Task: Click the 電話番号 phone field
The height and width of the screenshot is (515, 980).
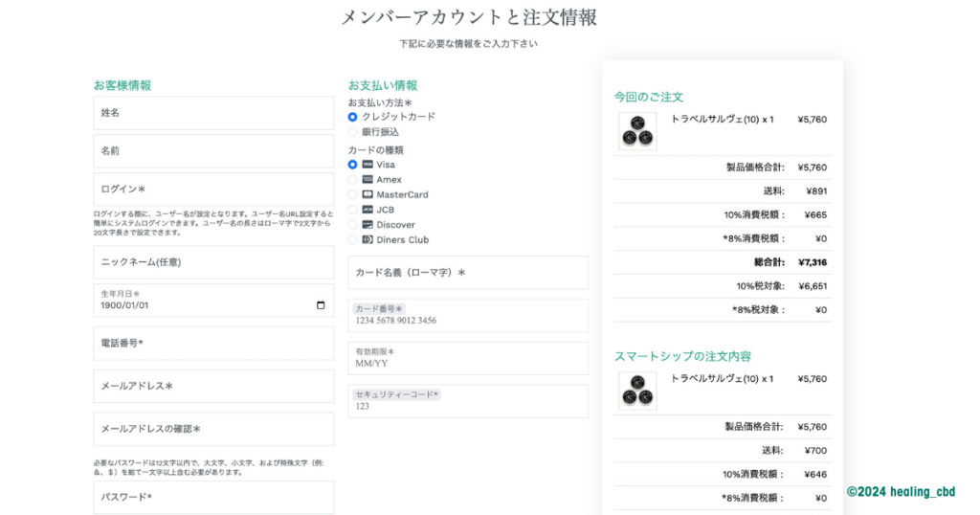Action: tap(213, 344)
